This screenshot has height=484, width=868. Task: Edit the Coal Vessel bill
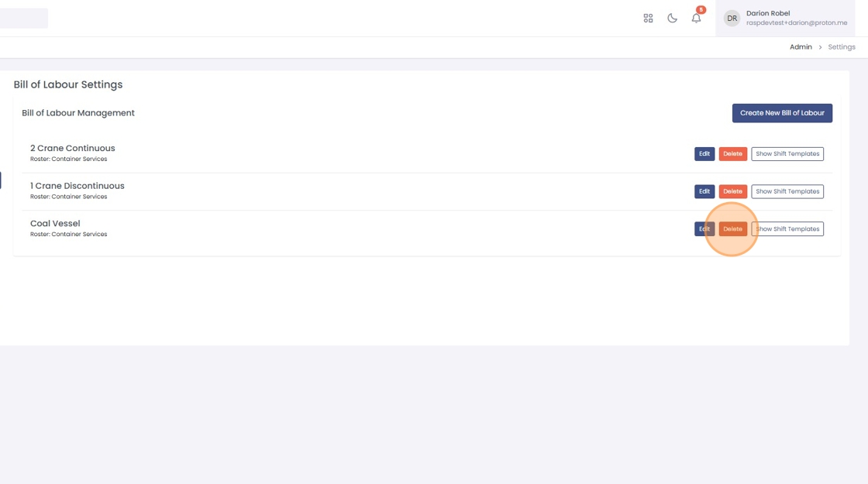(702, 229)
